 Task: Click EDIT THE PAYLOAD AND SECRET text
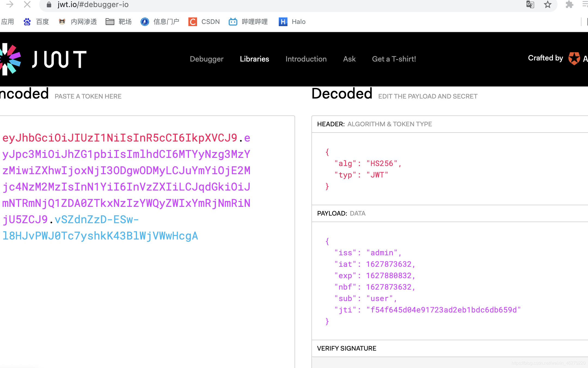coord(428,96)
